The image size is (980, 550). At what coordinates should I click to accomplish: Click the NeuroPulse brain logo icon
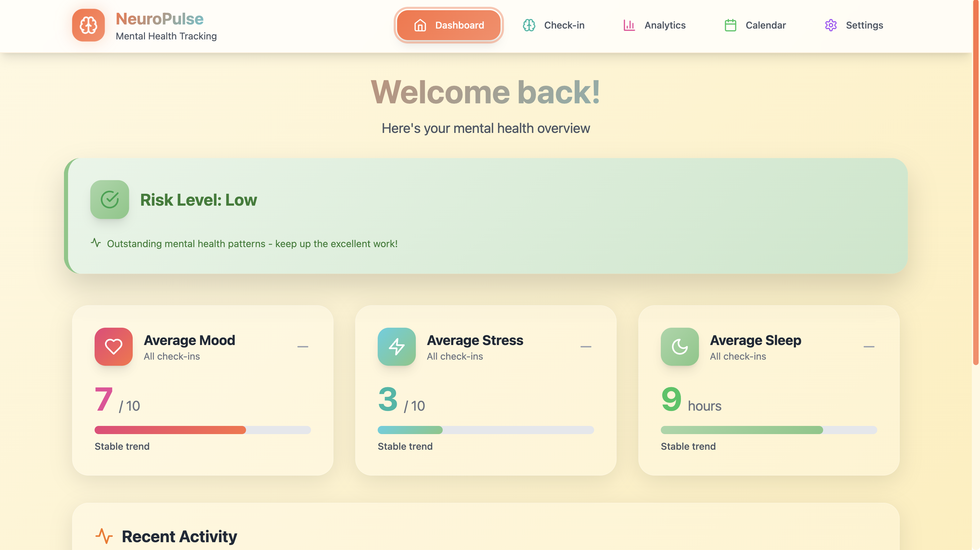click(88, 25)
